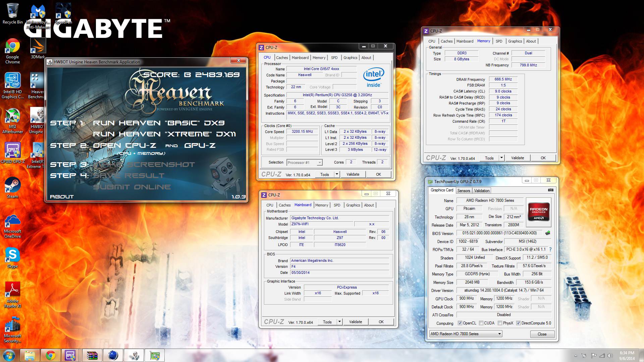
Task: Click OK in the CPU-Z Memory window
Action: [x=543, y=158]
